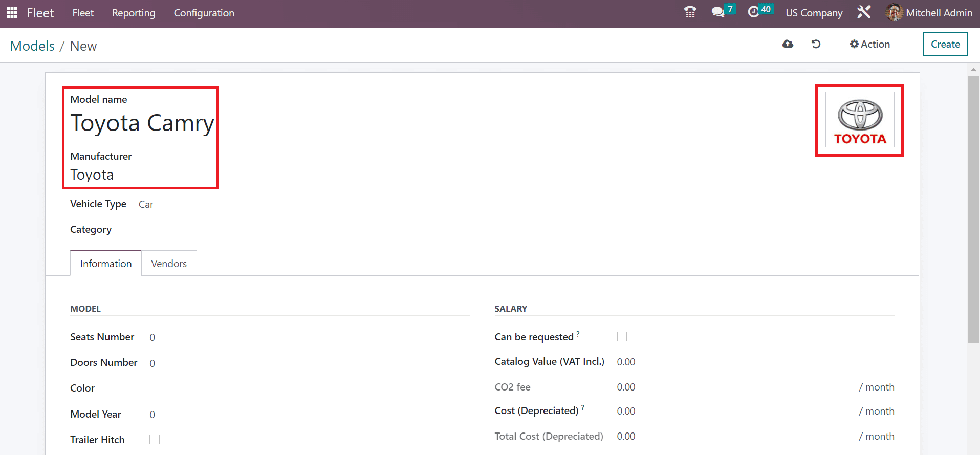Switch to the Vendors tab

tap(169, 263)
